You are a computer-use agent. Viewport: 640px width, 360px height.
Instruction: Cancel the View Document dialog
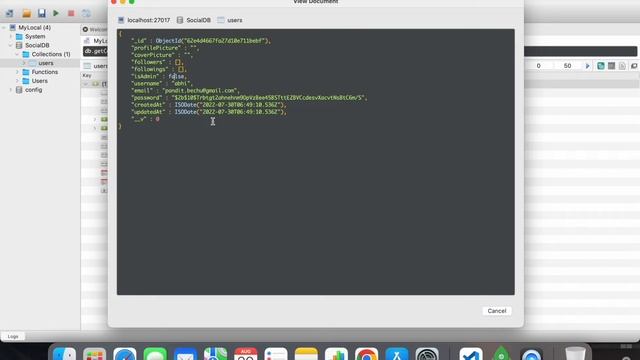[x=497, y=311]
